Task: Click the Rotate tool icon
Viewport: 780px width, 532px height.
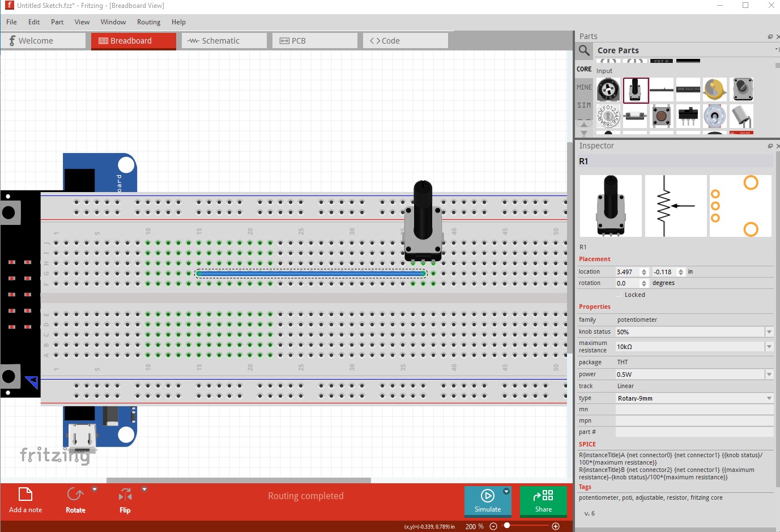Action: coord(75,495)
